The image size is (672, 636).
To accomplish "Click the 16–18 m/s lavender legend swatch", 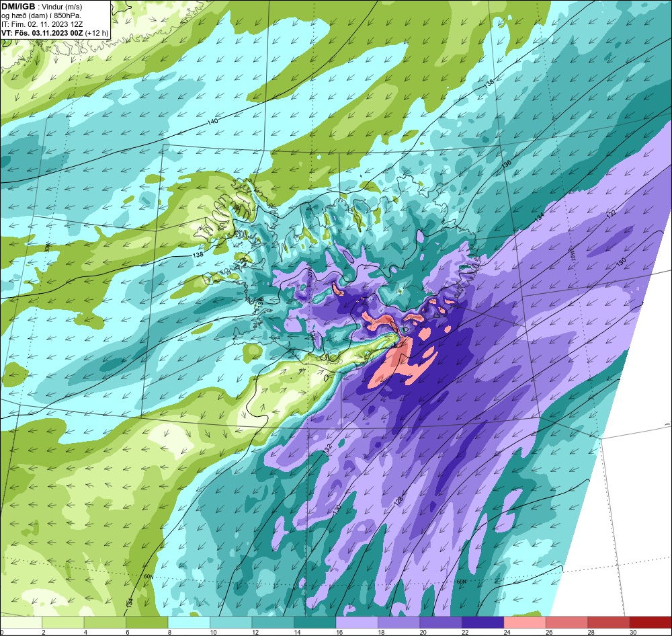I will pyautogui.click(x=357, y=622).
